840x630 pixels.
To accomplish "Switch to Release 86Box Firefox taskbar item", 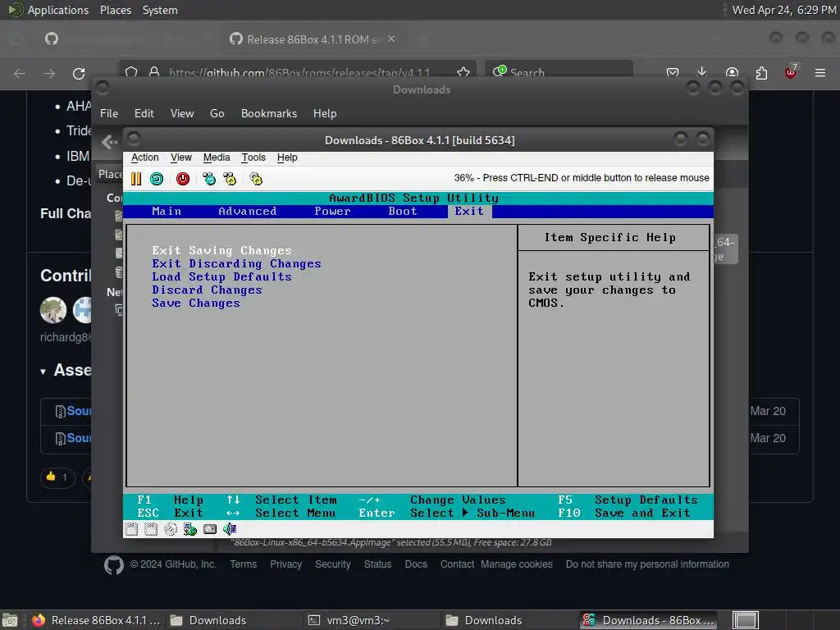I will (97, 620).
